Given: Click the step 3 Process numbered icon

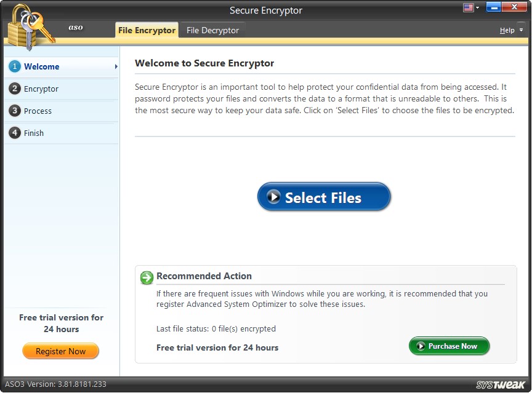Looking at the screenshot, I should click(x=14, y=111).
